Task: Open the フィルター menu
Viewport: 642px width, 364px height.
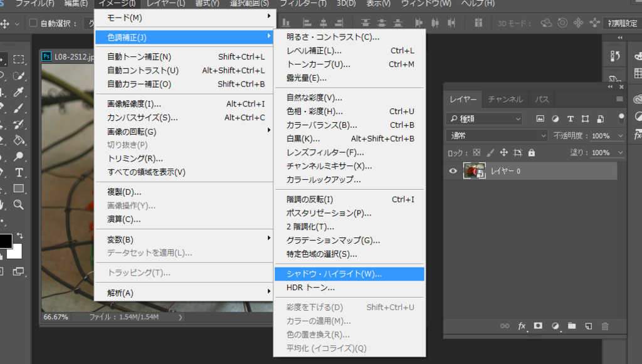Action: [303, 3]
